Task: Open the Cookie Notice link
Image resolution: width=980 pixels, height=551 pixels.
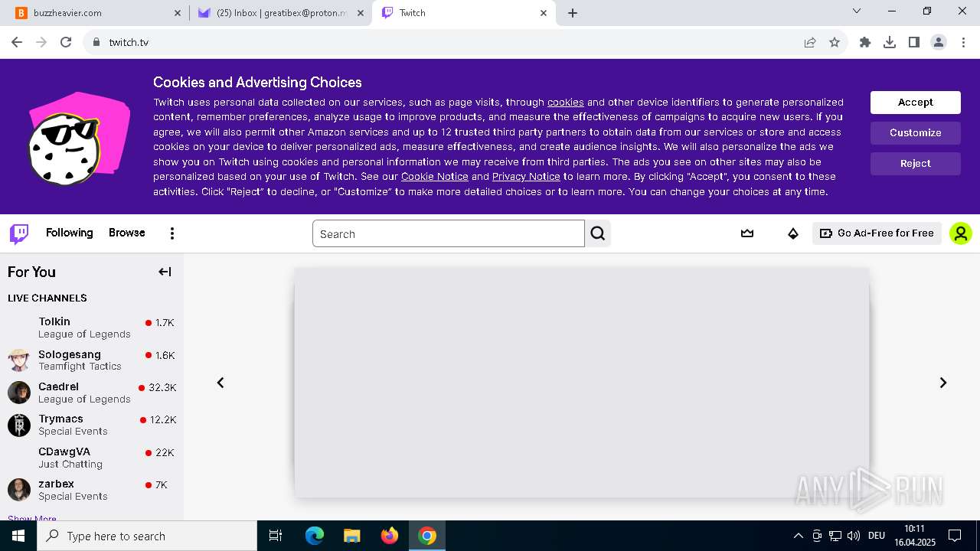Action: (x=435, y=176)
